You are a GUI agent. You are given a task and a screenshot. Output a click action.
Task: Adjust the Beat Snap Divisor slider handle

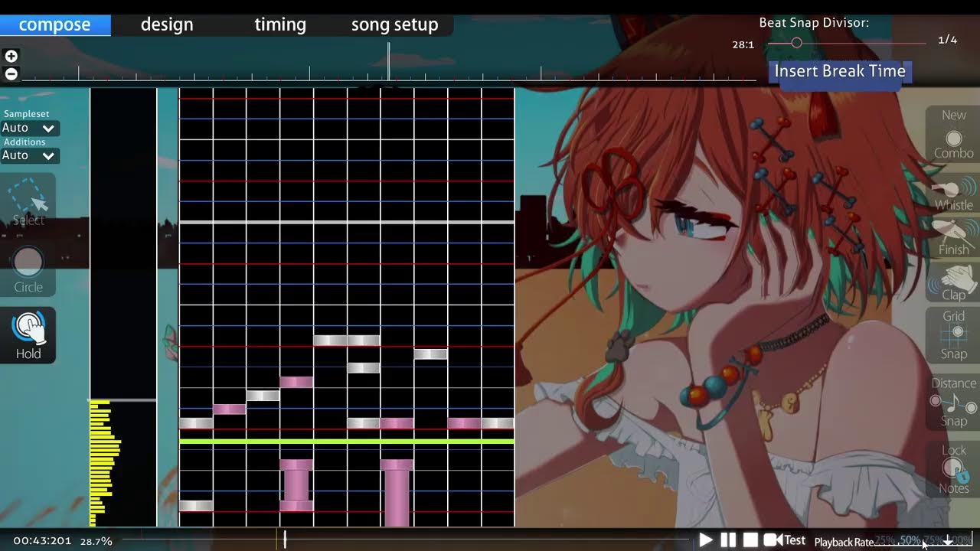pos(796,43)
